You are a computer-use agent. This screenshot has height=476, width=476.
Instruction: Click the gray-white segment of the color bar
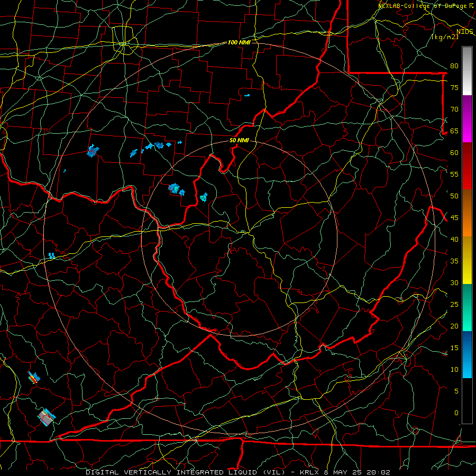point(467,71)
